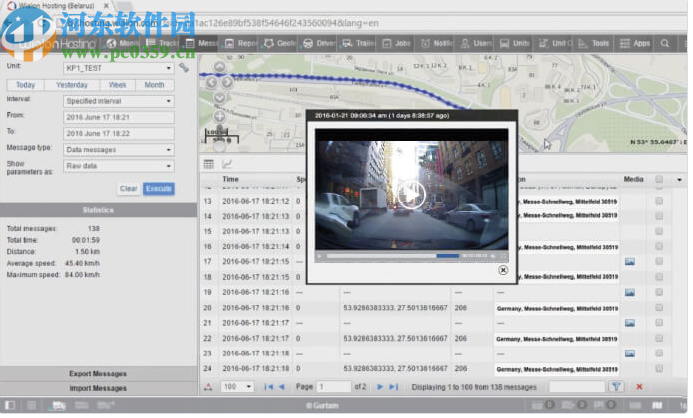This screenshot has height=418, width=693.
Task: Click the truck icon in bottom bar
Action: pyautogui.click(x=59, y=405)
